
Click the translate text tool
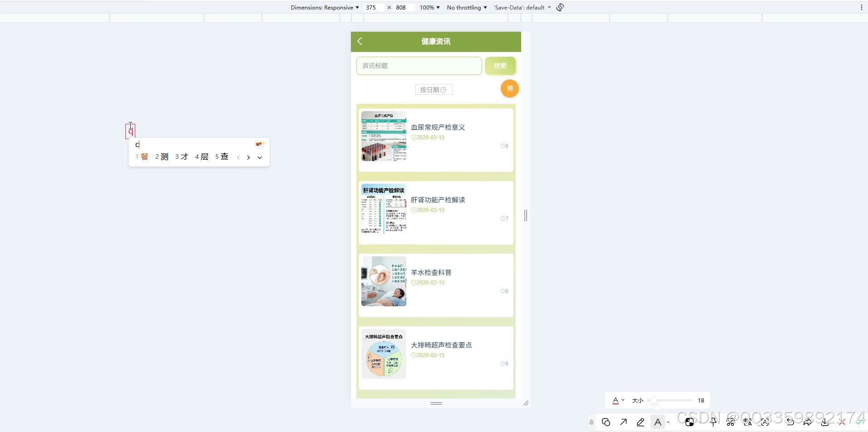pos(748,422)
